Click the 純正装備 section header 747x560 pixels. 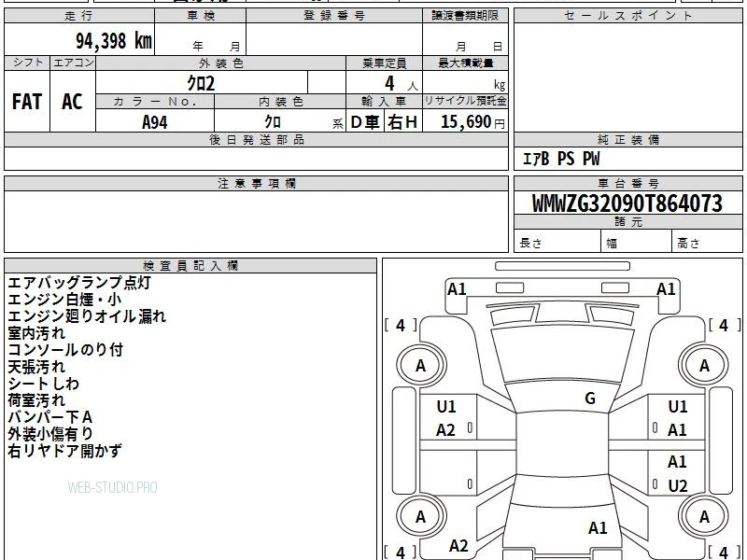pos(627,139)
